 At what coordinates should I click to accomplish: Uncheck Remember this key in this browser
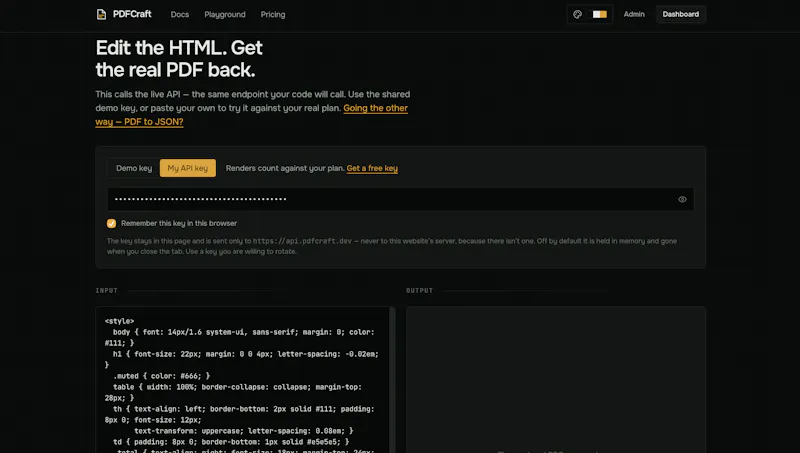[111, 223]
